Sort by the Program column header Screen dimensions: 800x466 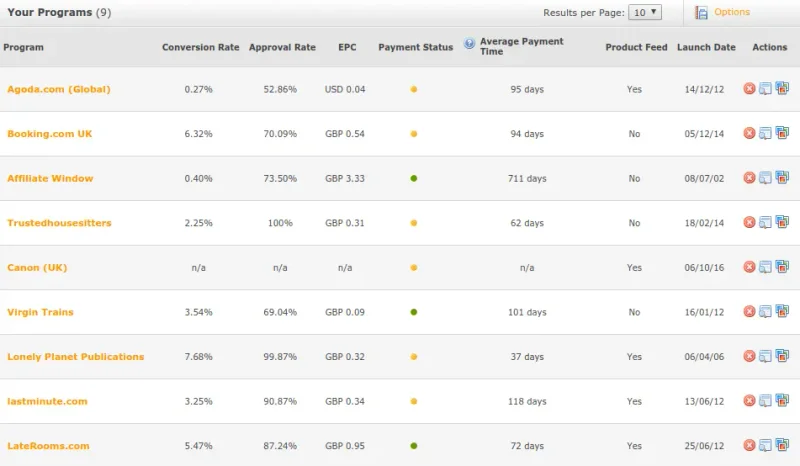pos(23,47)
